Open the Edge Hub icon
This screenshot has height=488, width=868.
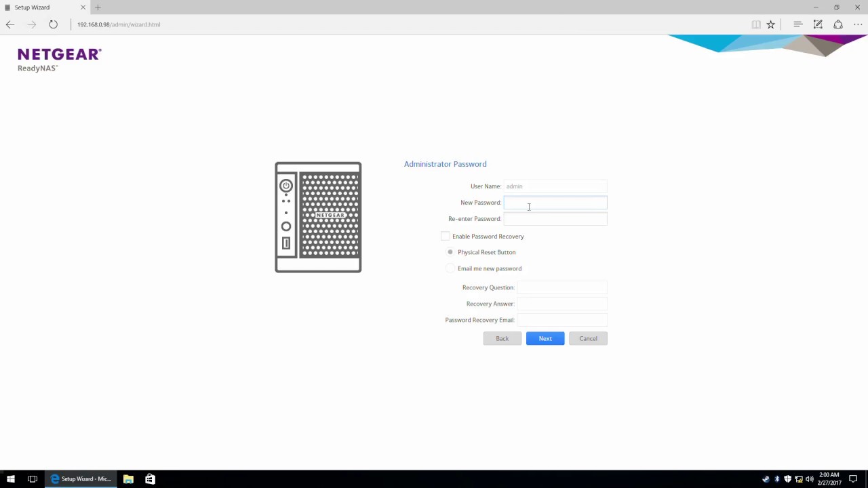click(x=798, y=24)
